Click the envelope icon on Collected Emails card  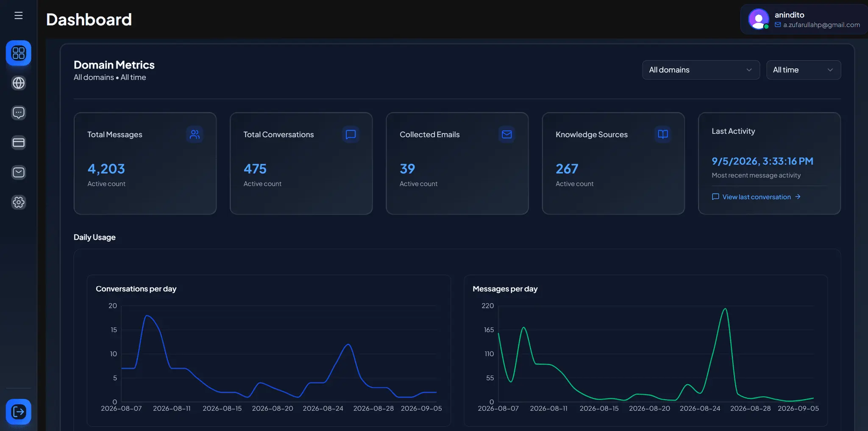pyautogui.click(x=506, y=134)
